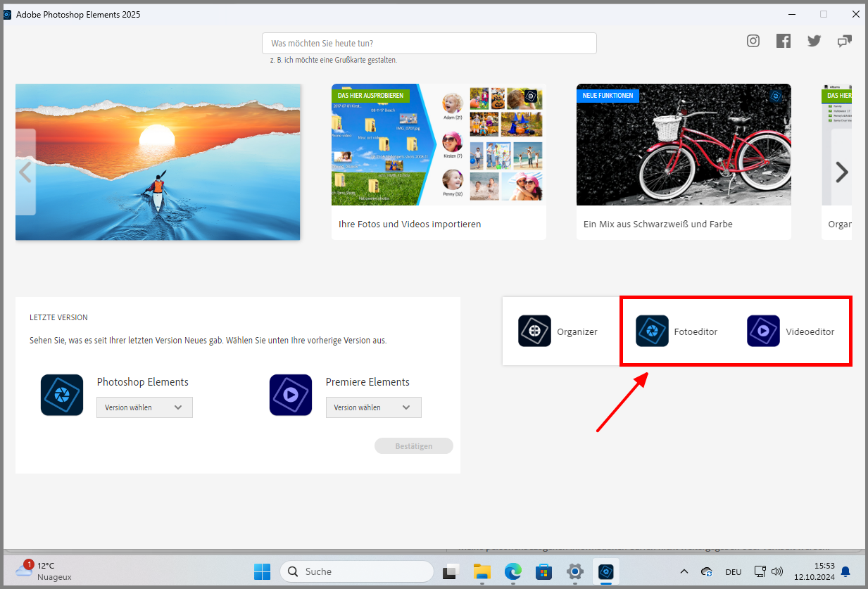Click the running Photoshop Elements taskbar icon
Image resolution: width=868 pixels, height=589 pixels.
click(606, 571)
